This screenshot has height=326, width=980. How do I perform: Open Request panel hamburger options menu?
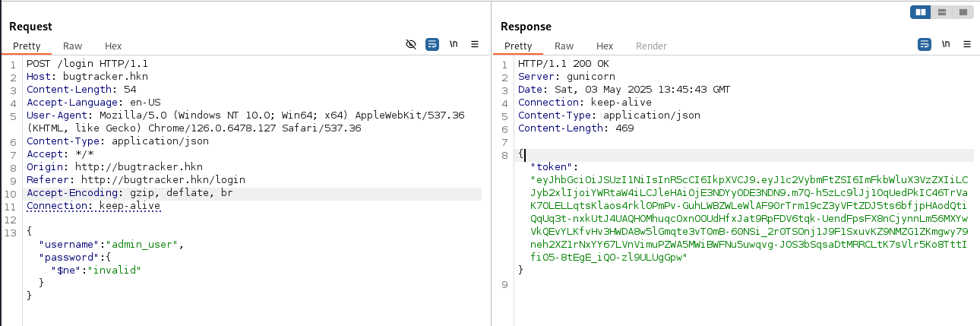475,45
